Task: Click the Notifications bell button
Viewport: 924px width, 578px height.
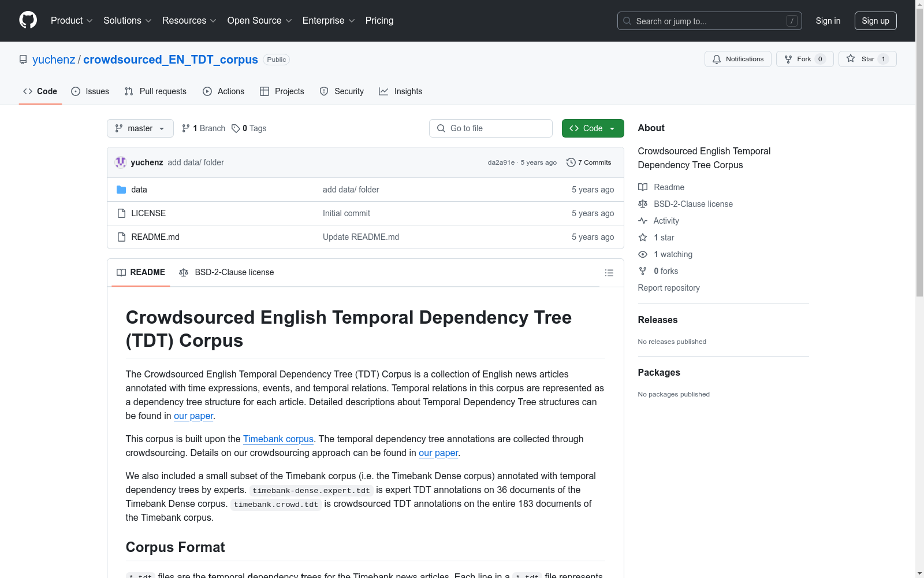Action: [x=737, y=59]
